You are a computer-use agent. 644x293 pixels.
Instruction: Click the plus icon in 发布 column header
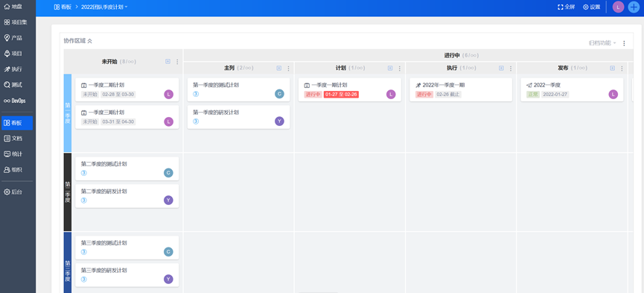pyautogui.click(x=613, y=68)
